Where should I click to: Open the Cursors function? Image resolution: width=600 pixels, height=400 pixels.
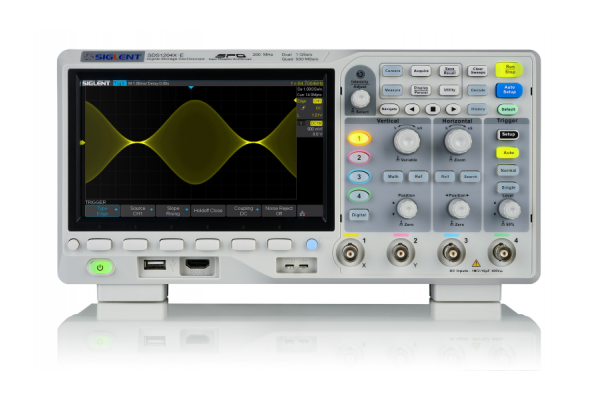pyautogui.click(x=392, y=71)
